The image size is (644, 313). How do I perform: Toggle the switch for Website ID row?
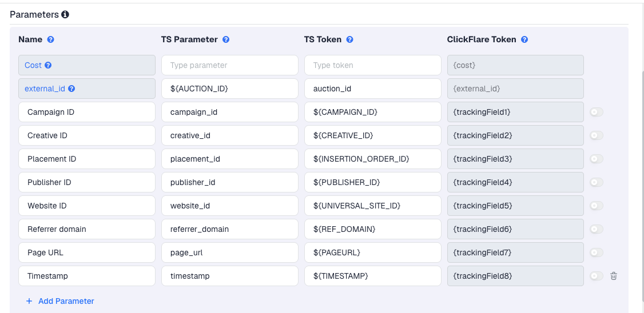pyautogui.click(x=597, y=206)
